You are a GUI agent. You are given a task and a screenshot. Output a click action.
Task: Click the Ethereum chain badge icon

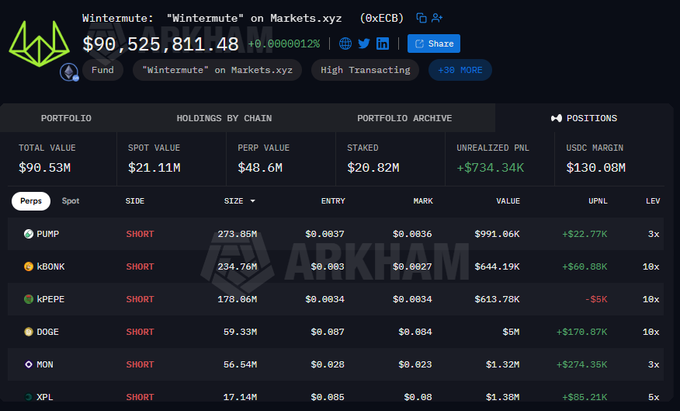[x=69, y=72]
